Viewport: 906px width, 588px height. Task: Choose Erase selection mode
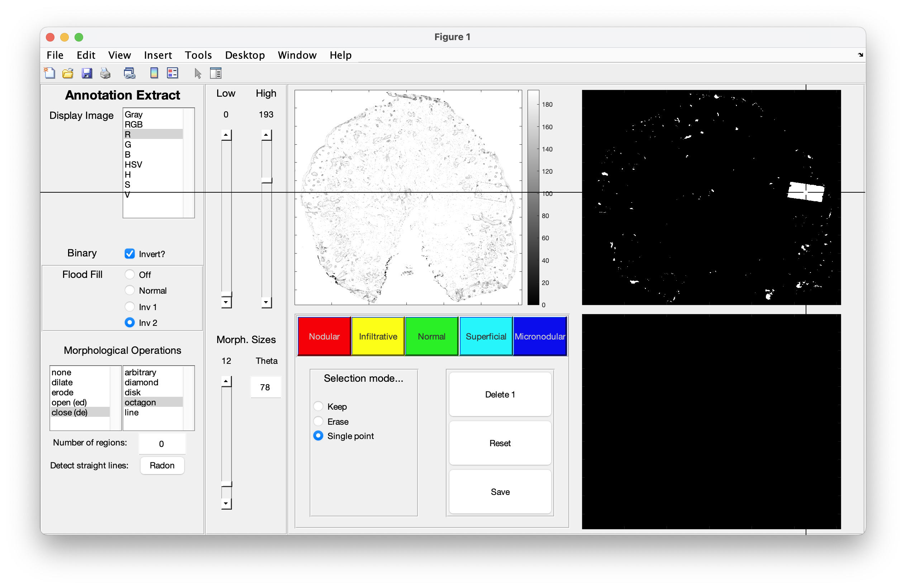tap(318, 421)
